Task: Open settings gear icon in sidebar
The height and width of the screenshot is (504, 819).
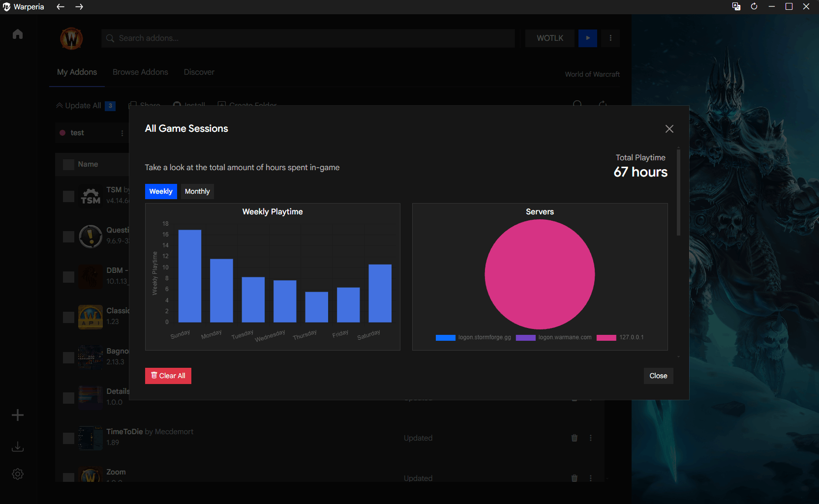Action: (18, 474)
